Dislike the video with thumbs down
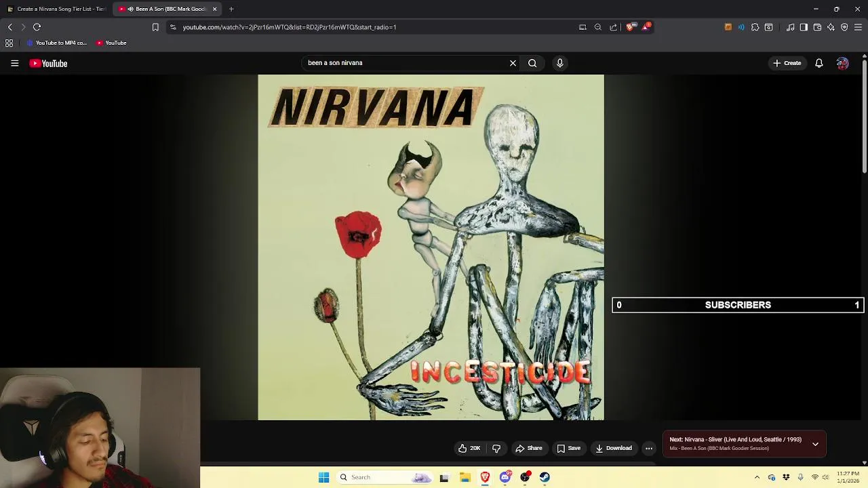The height and width of the screenshot is (488, 868). pos(496,448)
